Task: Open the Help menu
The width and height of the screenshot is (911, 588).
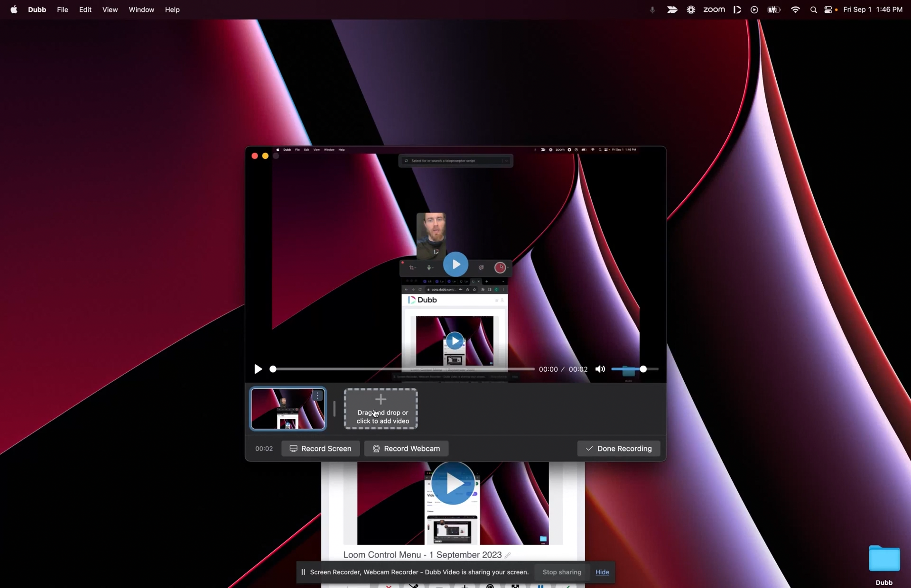Action: (x=172, y=9)
